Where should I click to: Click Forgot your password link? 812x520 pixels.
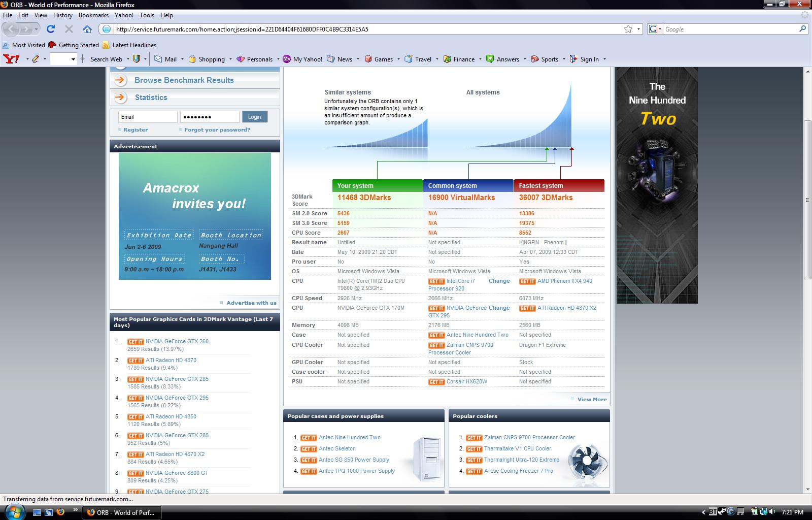click(217, 130)
